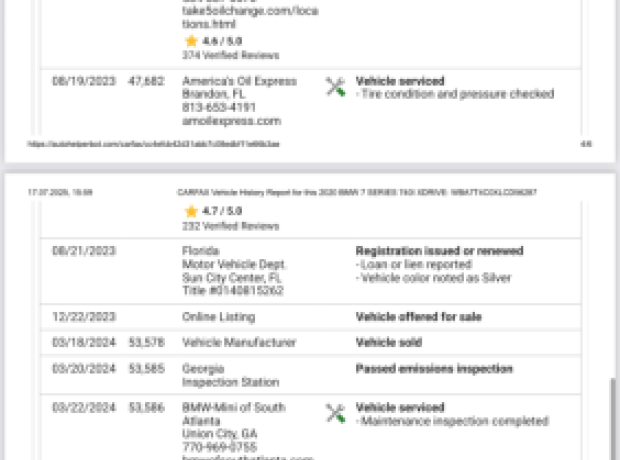The height and width of the screenshot is (460, 620).
Task: Click the Online Listing source text
Action: [x=218, y=317]
